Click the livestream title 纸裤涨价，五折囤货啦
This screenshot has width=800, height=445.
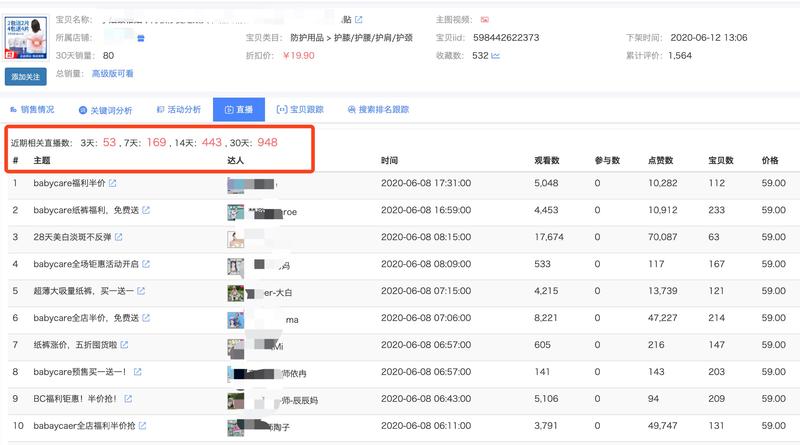pyautogui.click(x=76, y=345)
